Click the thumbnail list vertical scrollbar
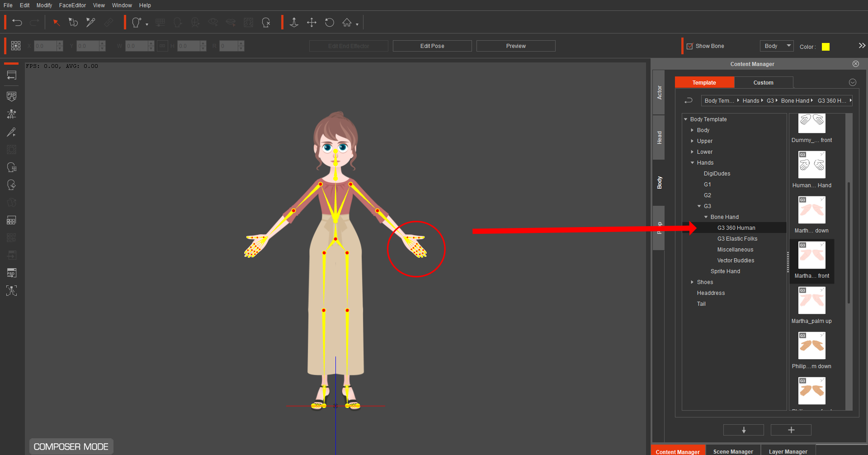The image size is (868, 455). (849, 242)
